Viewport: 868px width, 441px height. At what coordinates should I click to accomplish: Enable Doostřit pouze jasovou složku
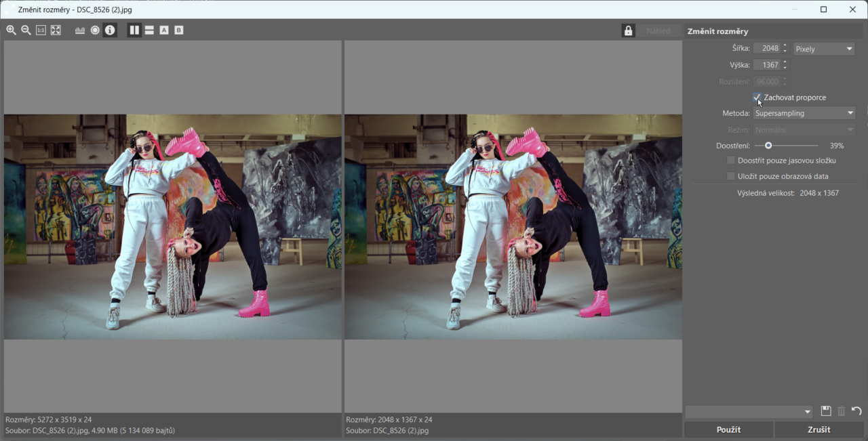click(731, 161)
